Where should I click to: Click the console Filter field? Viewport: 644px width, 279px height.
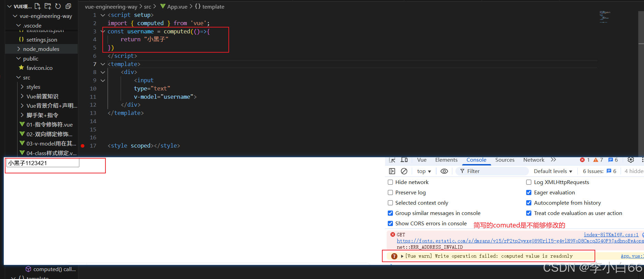[x=492, y=171]
